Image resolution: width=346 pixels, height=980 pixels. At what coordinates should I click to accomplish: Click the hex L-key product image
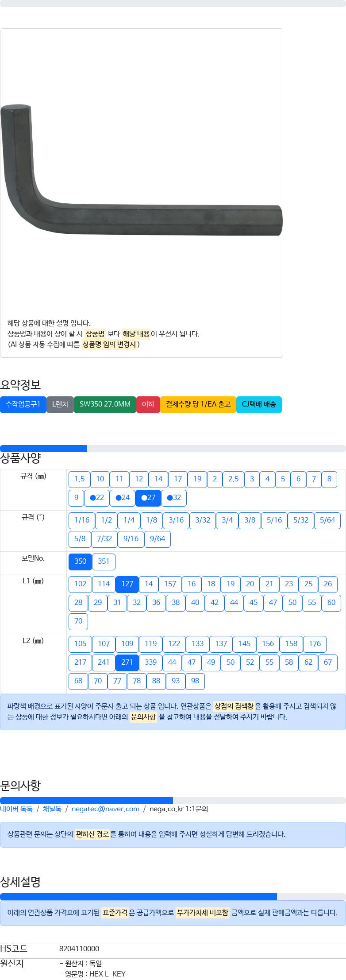pos(142,170)
